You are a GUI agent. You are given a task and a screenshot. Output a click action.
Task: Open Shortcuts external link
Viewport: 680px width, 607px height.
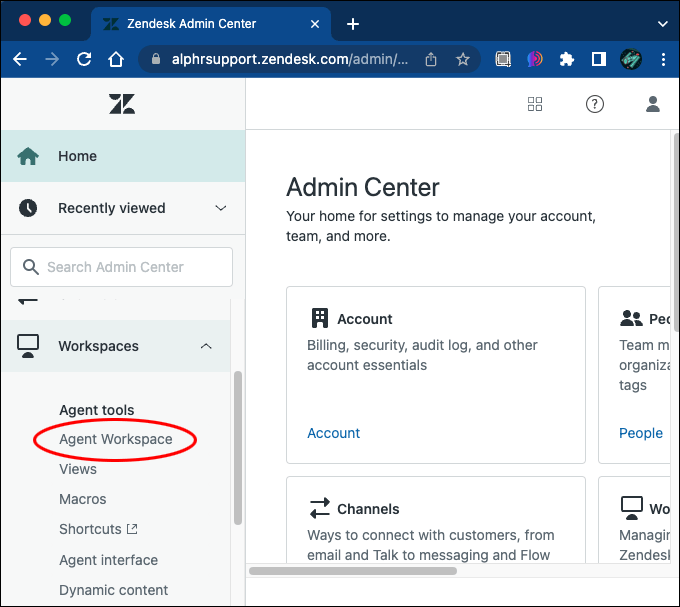(98, 529)
